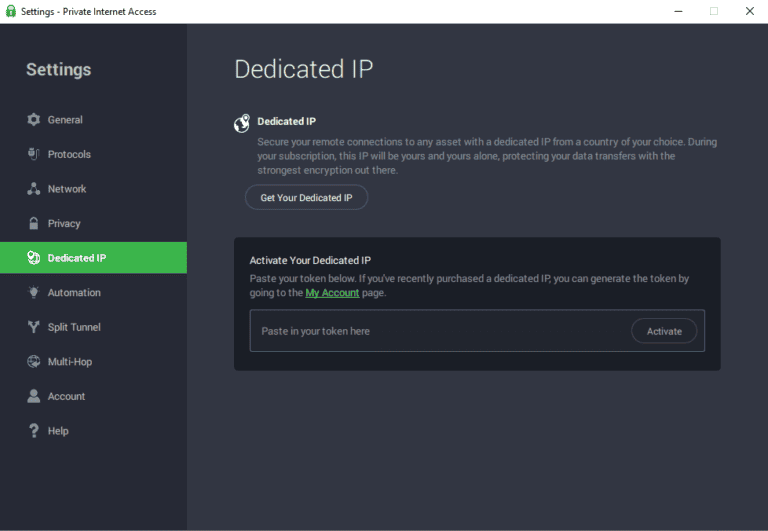768x531 pixels.
Task: Click the Protocols plug icon
Action: 33,154
